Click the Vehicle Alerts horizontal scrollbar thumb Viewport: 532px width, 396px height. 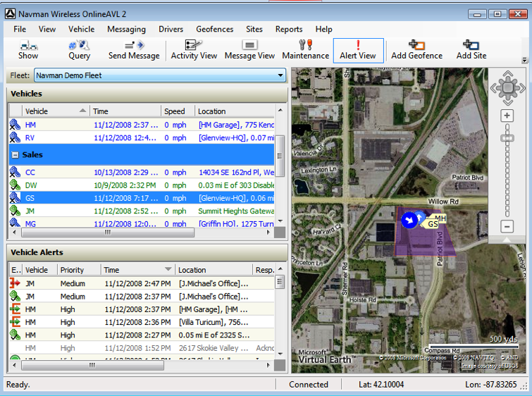[92, 366]
